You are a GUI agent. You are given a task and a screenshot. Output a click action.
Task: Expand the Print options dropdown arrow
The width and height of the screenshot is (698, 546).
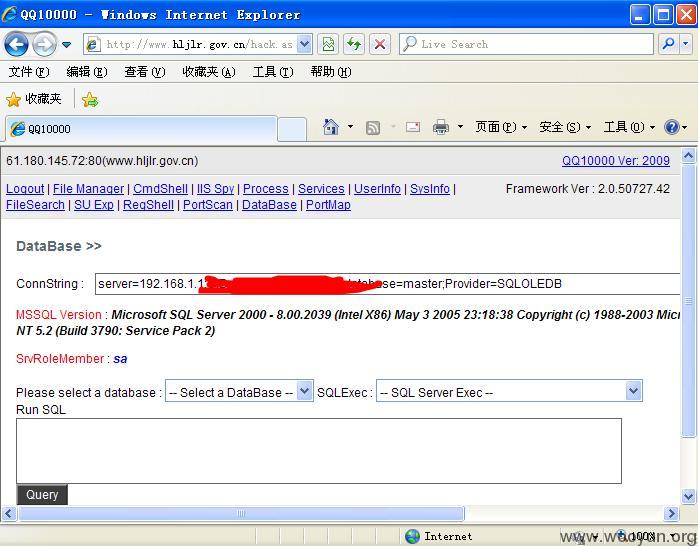click(460, 127)
